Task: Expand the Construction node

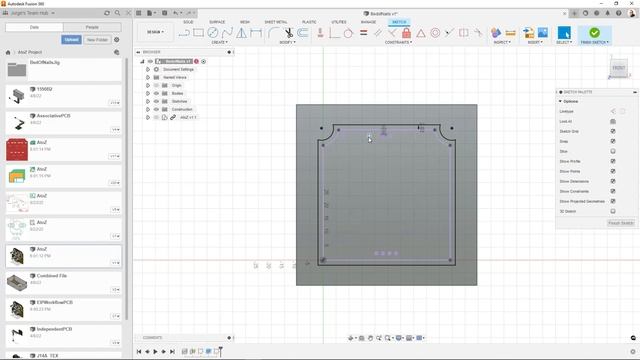Action: (148, 109)
